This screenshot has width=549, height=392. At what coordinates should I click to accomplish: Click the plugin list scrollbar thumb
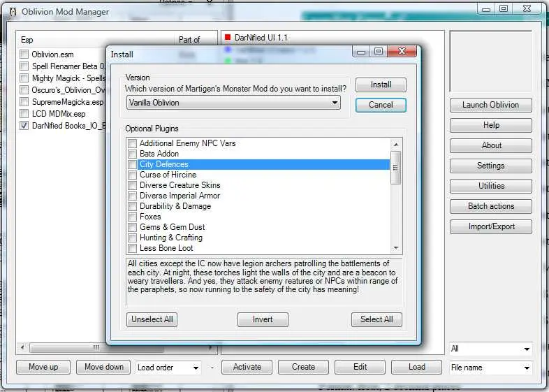[x=395, y=168]
